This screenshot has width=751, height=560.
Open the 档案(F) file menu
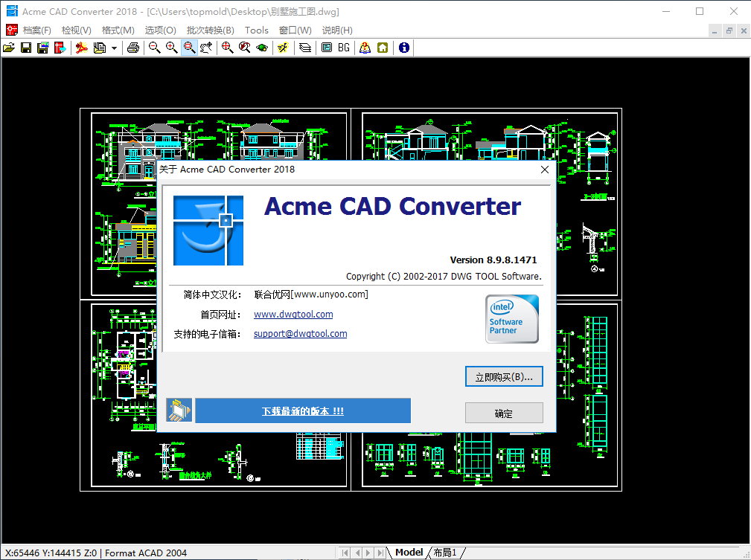[x=36, y=30]
